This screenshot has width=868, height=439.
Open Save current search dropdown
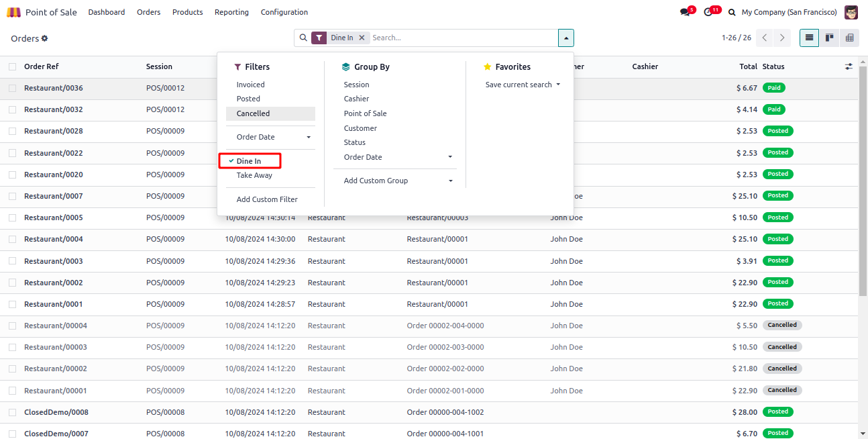click(523, 85)
